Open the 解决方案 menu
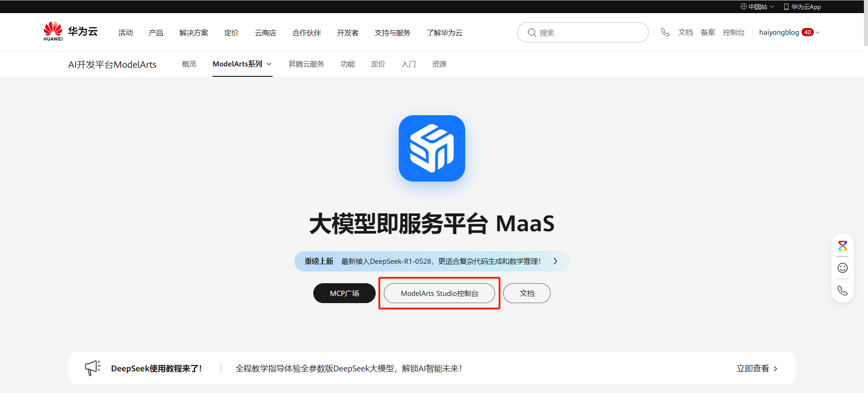 (194, 33)
